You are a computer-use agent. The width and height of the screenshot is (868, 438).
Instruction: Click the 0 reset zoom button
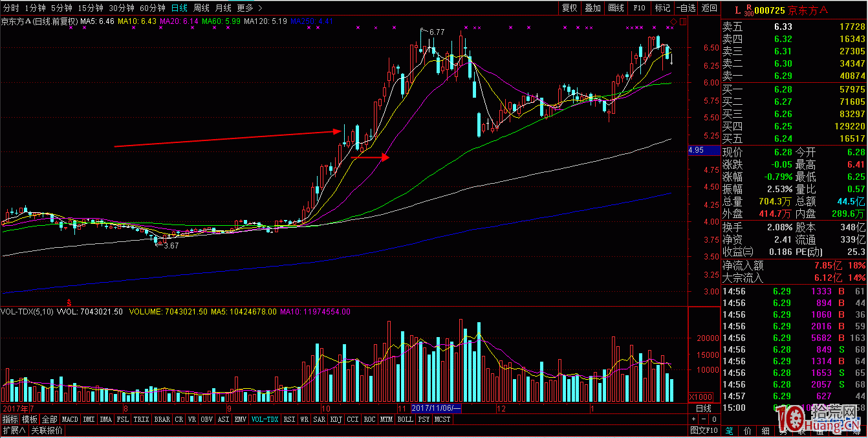coord(714,419)
